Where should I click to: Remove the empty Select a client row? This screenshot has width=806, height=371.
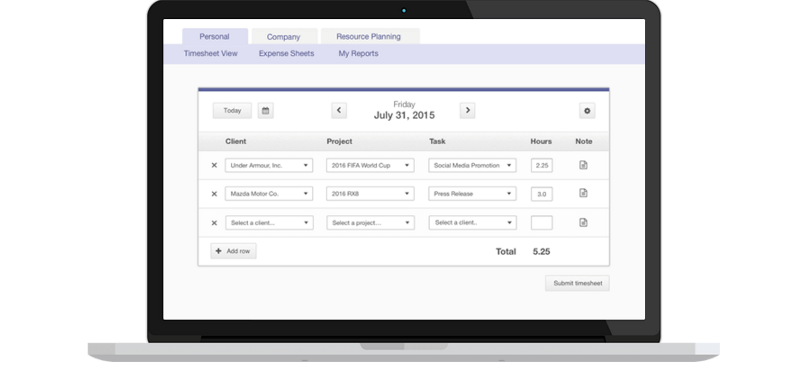(214, 223)
